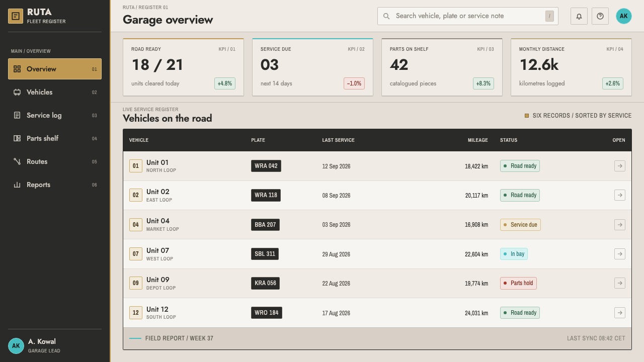The height and width of the screenshot is (362, 644).
Task: Click the Service due status badge
Action: point(520,225)
